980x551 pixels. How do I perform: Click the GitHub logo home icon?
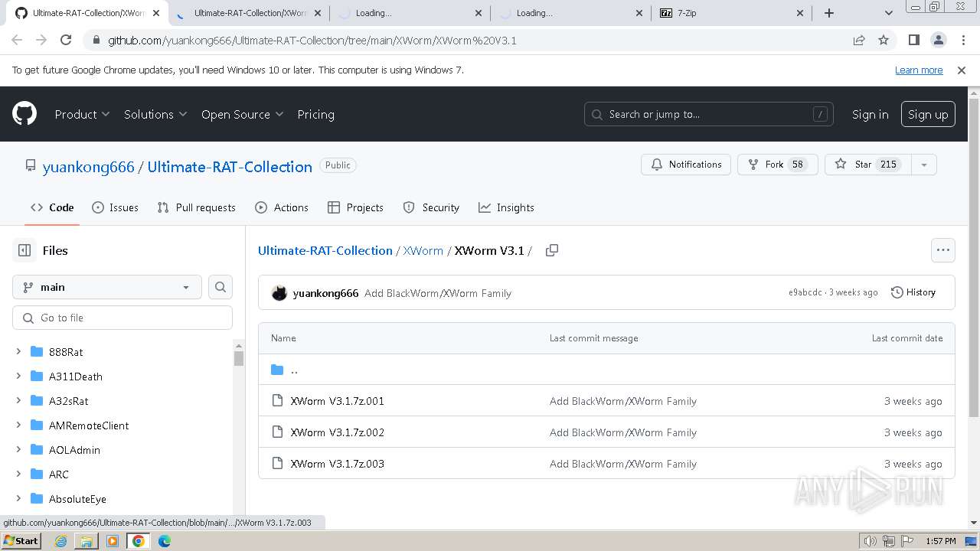24,114
